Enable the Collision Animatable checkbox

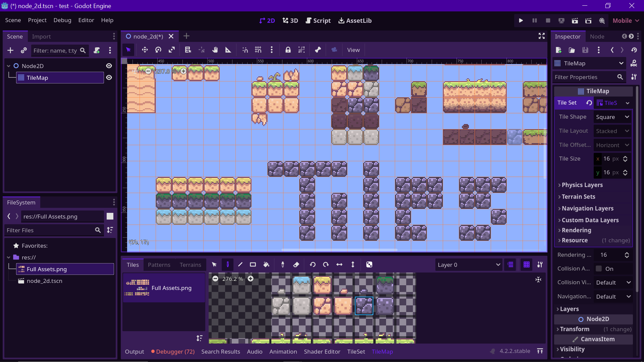[x=599, y=268]
